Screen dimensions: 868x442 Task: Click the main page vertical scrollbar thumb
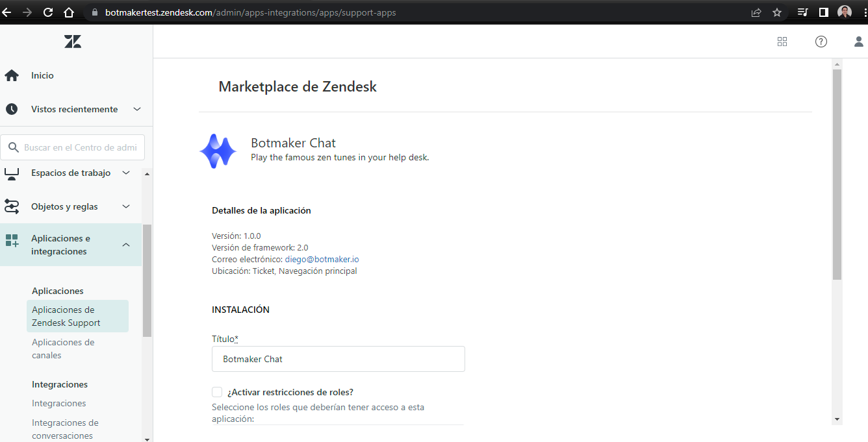click(x=837, y=174)
